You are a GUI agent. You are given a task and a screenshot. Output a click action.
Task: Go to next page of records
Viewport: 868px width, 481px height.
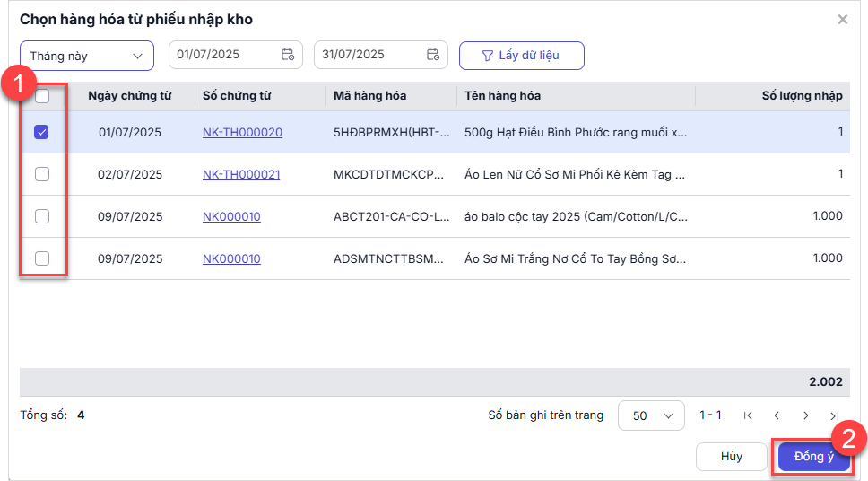(x=805, y=415)
